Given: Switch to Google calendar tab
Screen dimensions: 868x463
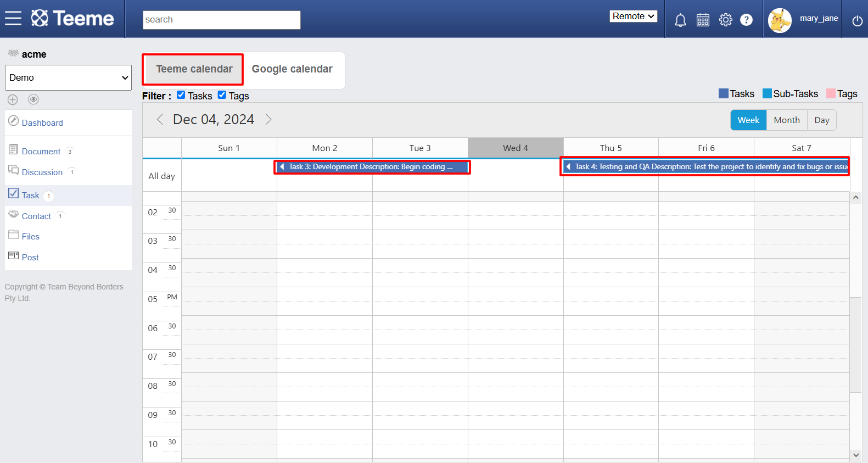Looking at the screenshot, I should pyautogui.click(x=292, y=69).
